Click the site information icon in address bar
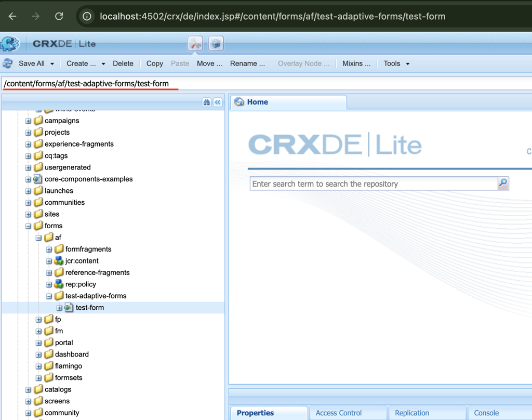This screenshot has height=420, width=532. click(x=87, y=16)
